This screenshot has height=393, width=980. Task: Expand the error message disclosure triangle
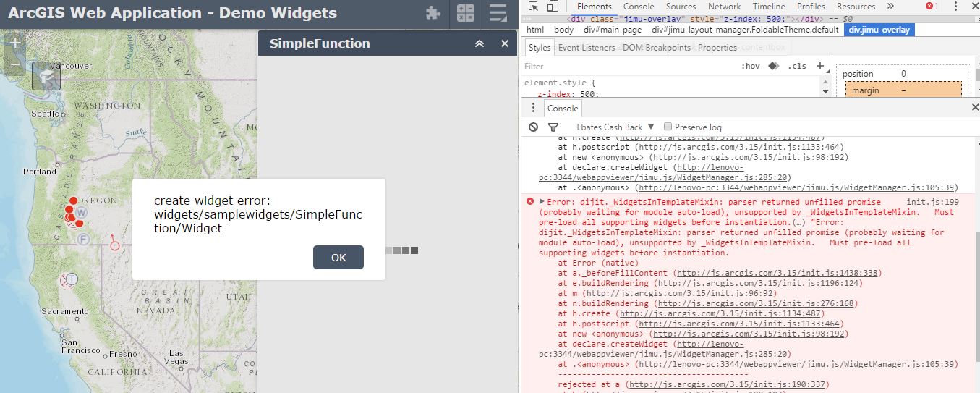tap(542, 201)
